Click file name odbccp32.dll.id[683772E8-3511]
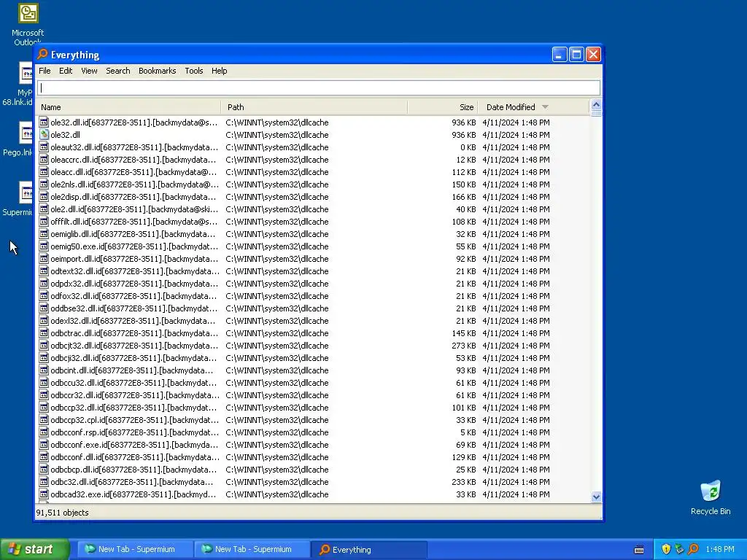Screen dimensions: 747x560 (x=133, y=408)
